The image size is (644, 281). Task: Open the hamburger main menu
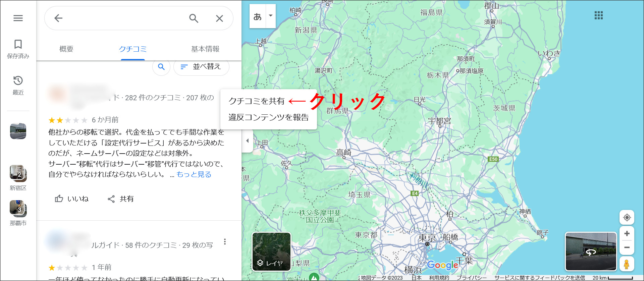pos(18,18)
